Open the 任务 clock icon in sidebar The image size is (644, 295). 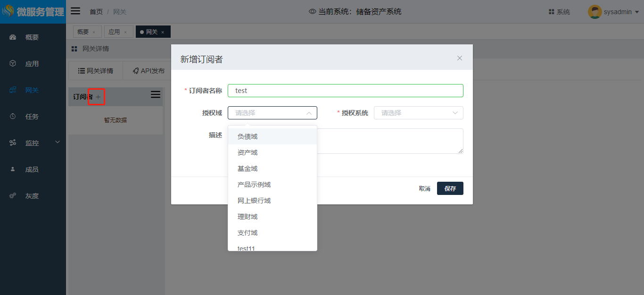click(13, 117)
